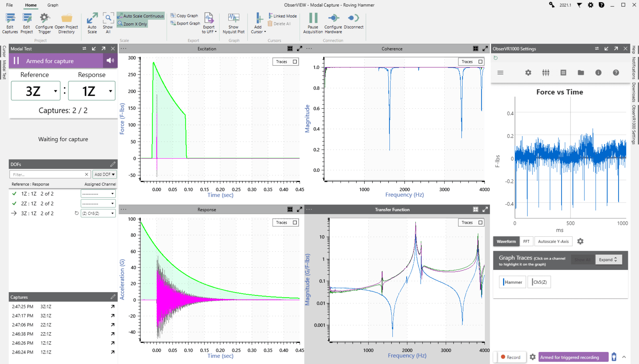Click the Autoscale Y-Axis button
This screenshot has height=364, width=639.
point(553,241)
